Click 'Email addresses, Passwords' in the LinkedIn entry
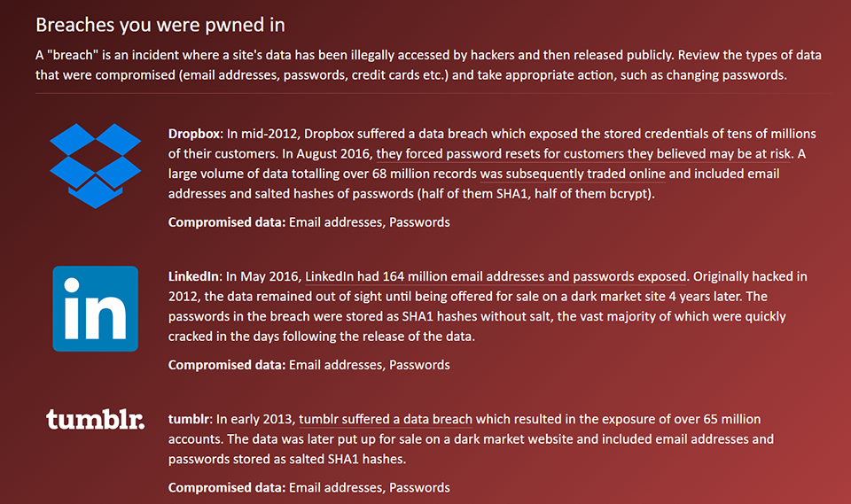Viewport: 851px width, 504px height. (x=370, y=365)
